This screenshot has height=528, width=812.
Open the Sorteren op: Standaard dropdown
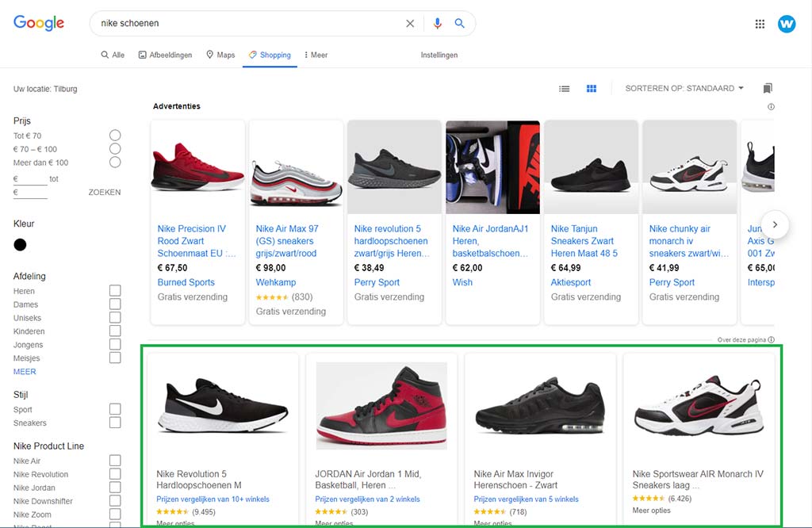coord(684,89)
